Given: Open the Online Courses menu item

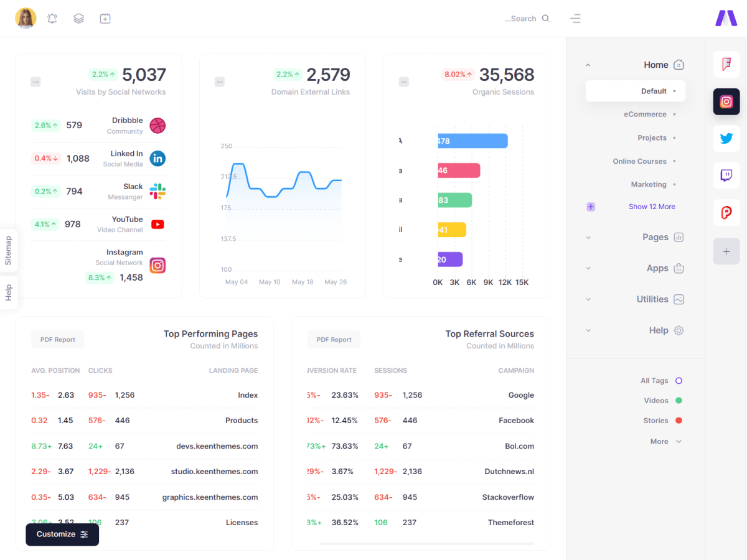Looking at the screenshot, I should (x=639, y=161).
